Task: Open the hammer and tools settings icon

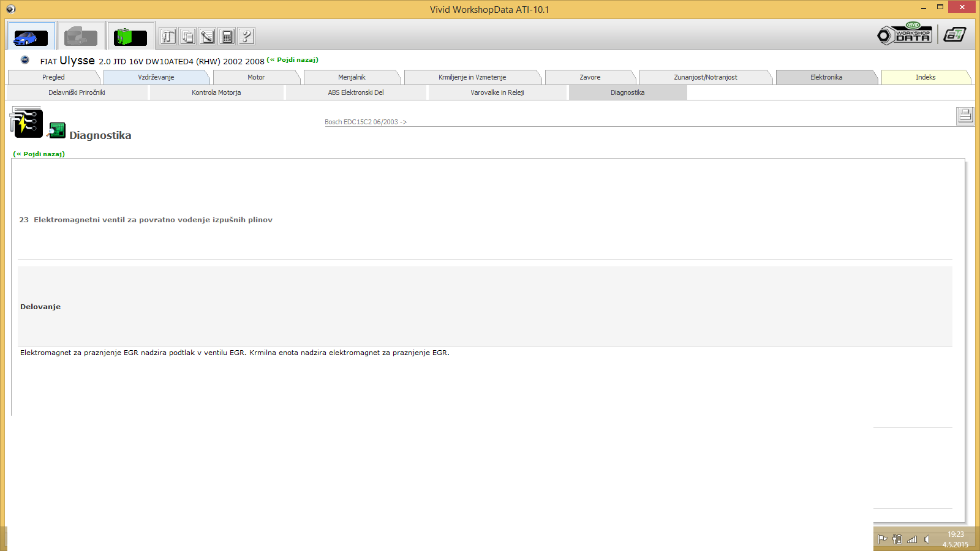Action: pos(168,37)
